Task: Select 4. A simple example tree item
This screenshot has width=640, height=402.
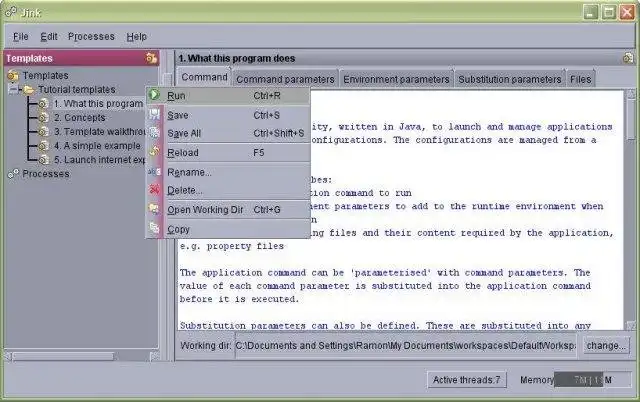Action: (x=97, y=146)
